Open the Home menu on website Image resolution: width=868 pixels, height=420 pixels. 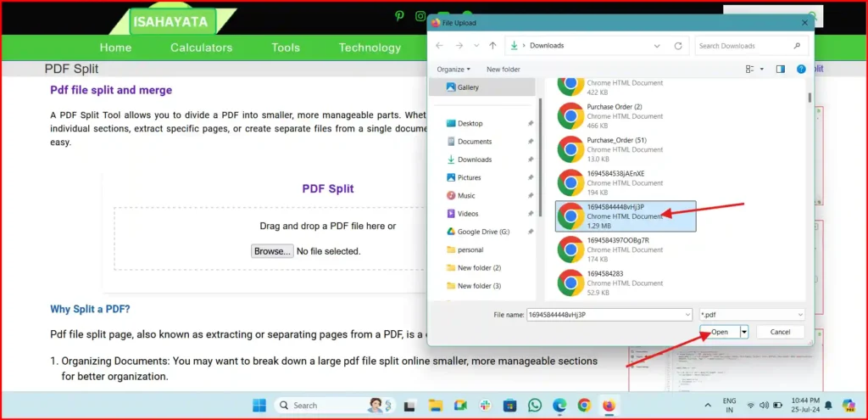tap(115, 48)
